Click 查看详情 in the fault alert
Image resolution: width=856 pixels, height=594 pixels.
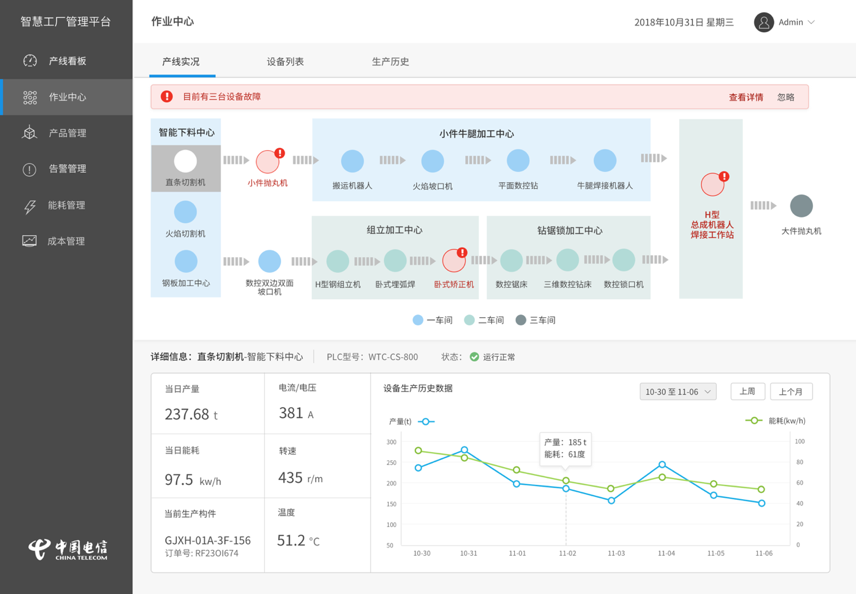point(745,97)
